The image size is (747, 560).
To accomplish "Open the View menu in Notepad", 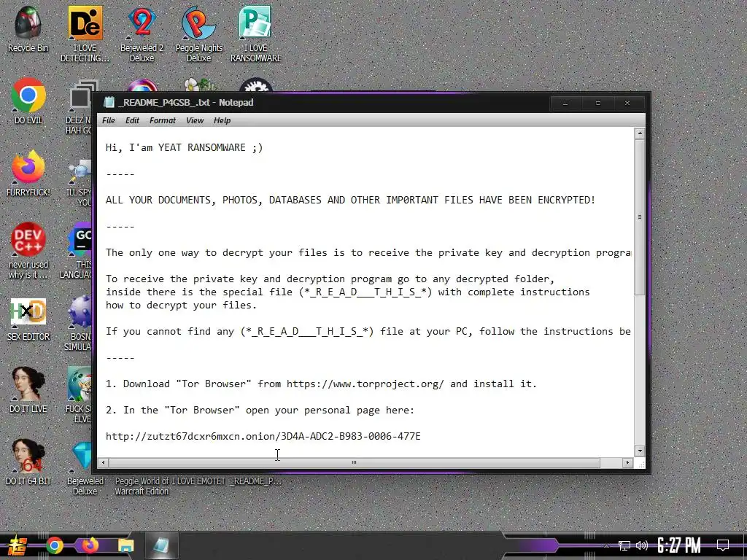I will 194,120.
